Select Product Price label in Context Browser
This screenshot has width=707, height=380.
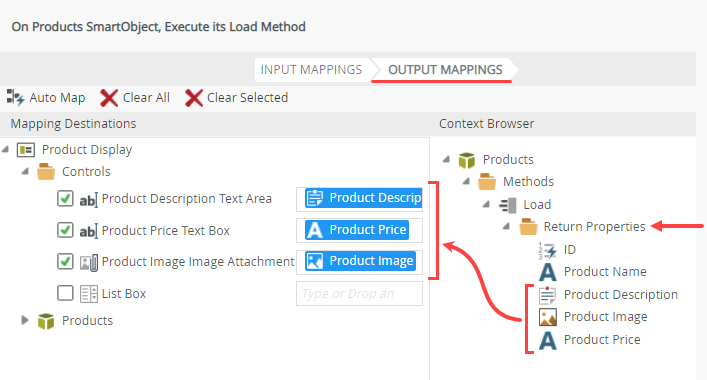[x=602, y=340]
